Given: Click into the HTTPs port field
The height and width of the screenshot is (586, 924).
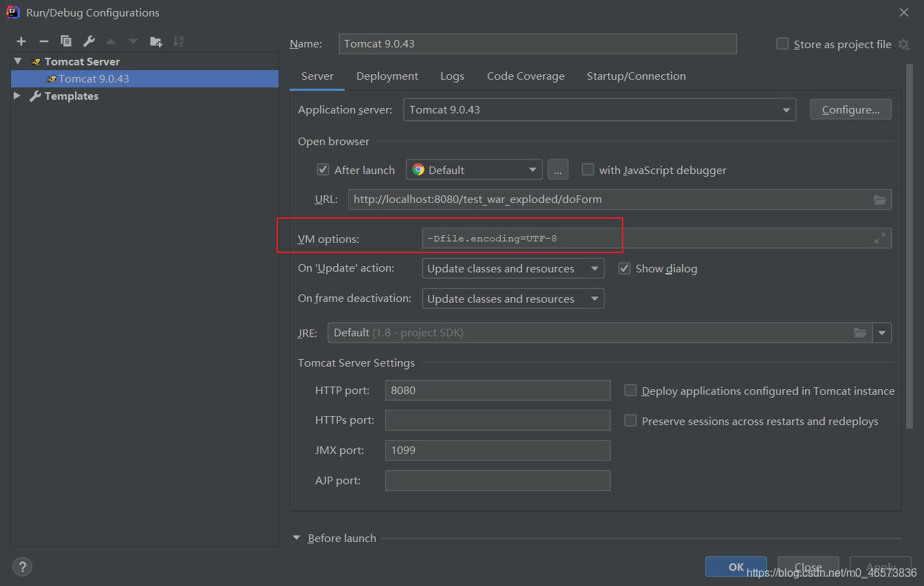Looking at the screenshot, I should pos(497,420).
